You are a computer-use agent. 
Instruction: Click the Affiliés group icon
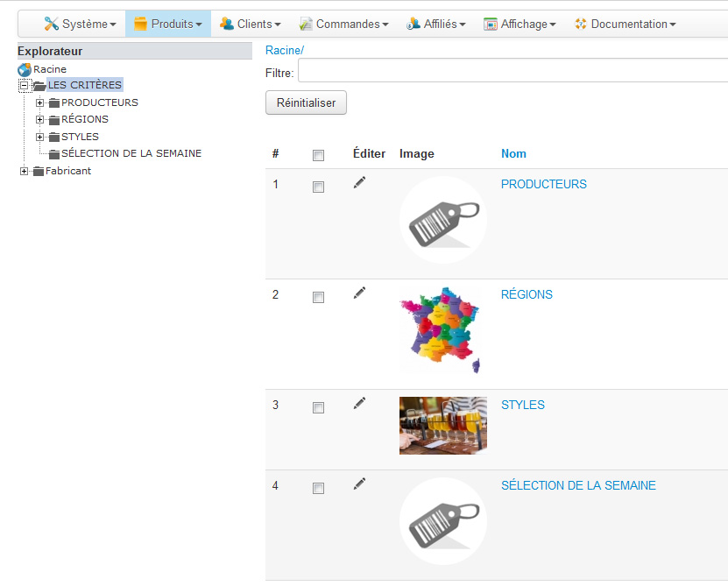point(413,24)
